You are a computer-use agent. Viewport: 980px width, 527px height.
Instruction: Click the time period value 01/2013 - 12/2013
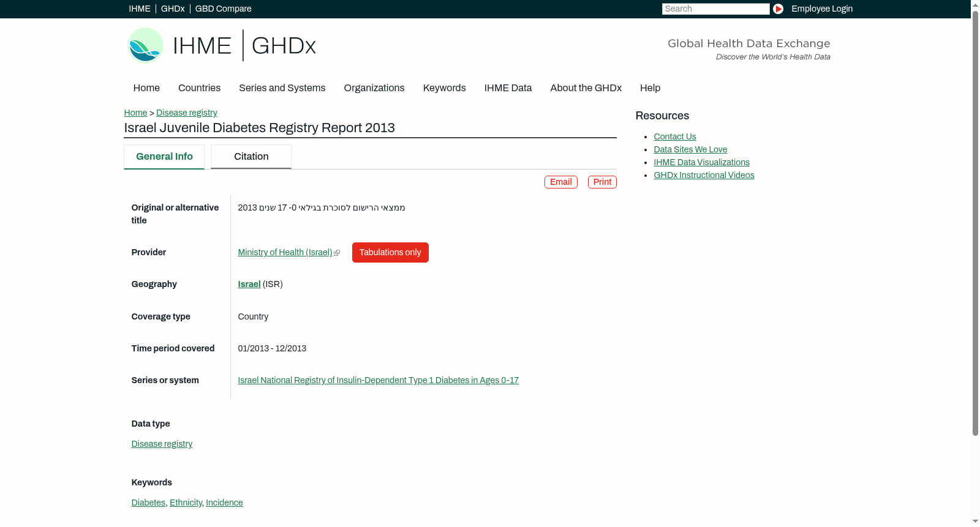(272, 348)
